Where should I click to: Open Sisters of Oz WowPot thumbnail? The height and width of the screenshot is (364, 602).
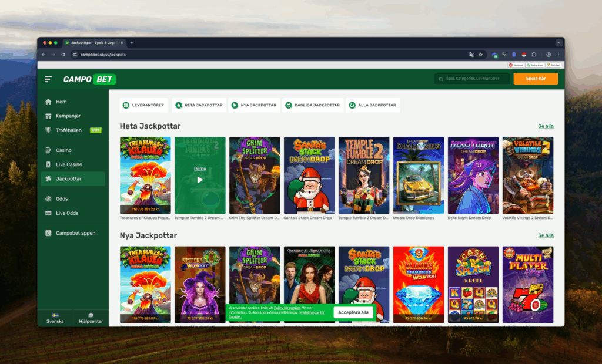pos(200,285)
